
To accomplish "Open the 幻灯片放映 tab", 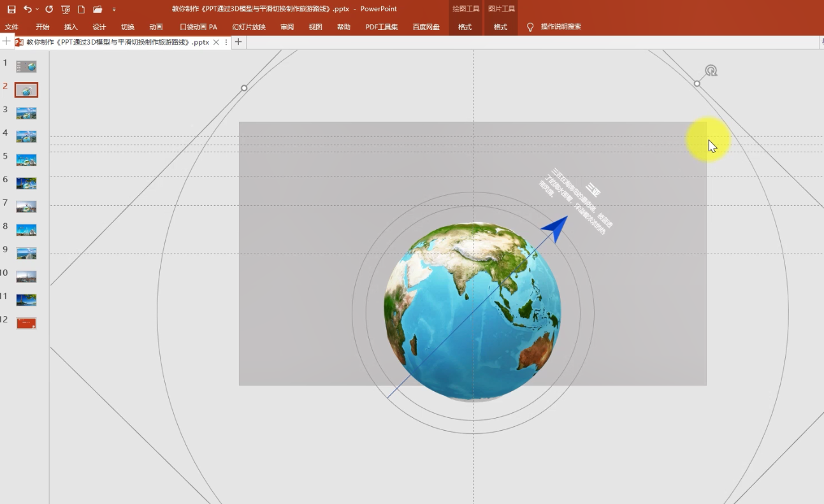I will click(249, 27).
